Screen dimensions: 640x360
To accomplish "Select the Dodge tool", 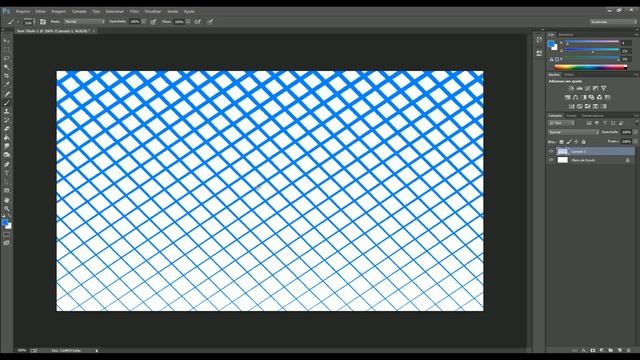I will (x=7, y=155).
